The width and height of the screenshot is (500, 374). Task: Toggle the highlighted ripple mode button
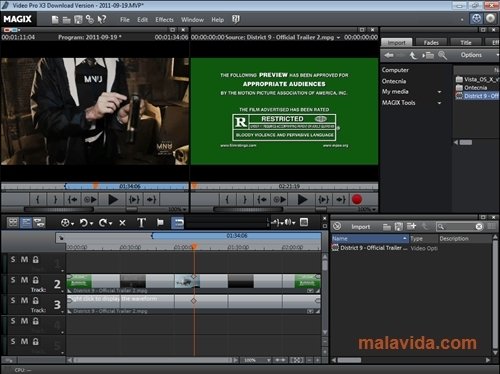(x=177, y=223)
